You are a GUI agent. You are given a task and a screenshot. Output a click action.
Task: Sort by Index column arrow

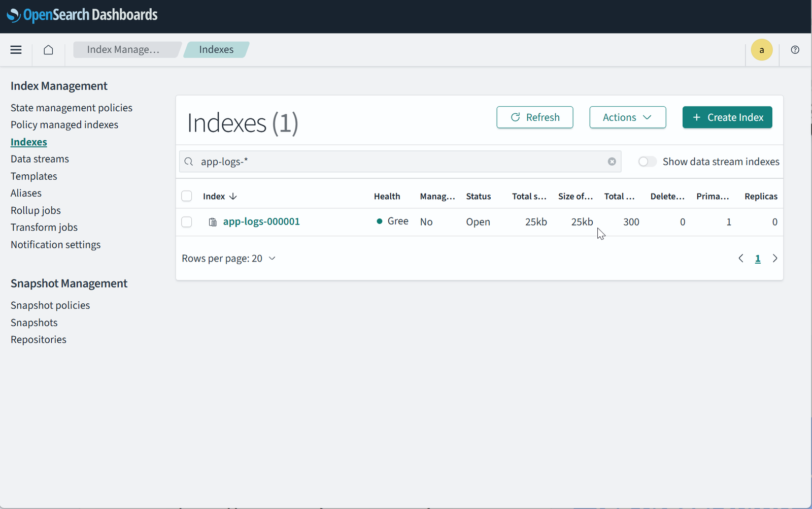pos(233,196)
